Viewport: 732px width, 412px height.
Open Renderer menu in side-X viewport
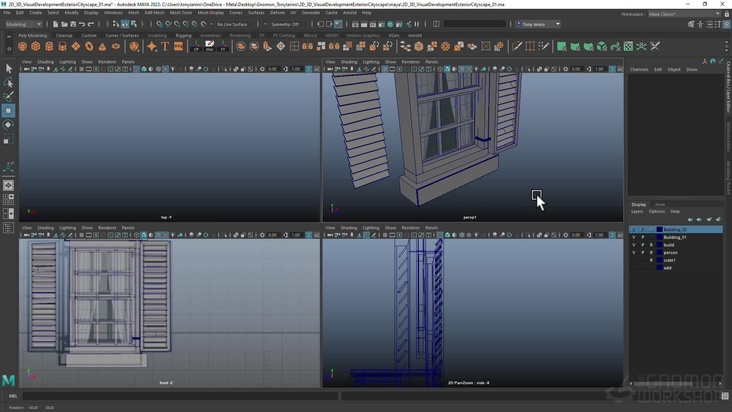pos(411,228)
